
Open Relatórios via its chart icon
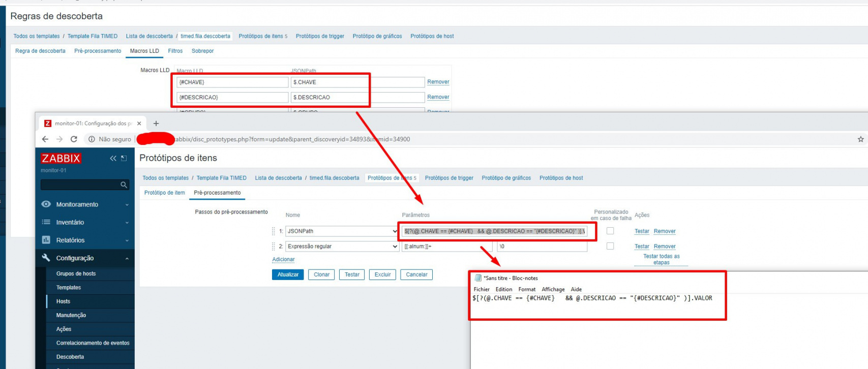(46, 240)
